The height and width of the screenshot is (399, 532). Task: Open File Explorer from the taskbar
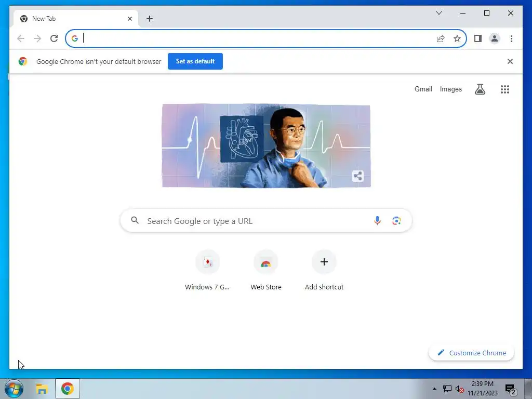click(42, 389)
